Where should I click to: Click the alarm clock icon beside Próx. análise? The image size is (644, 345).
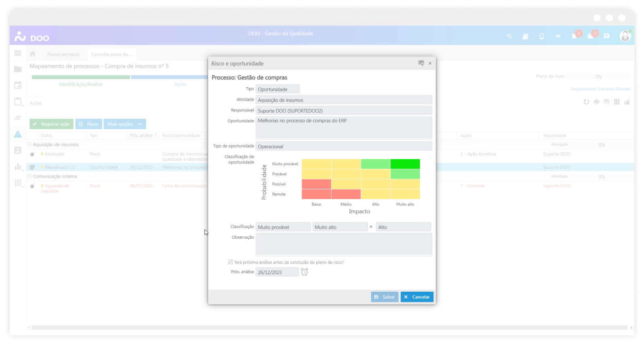point(304,272)
